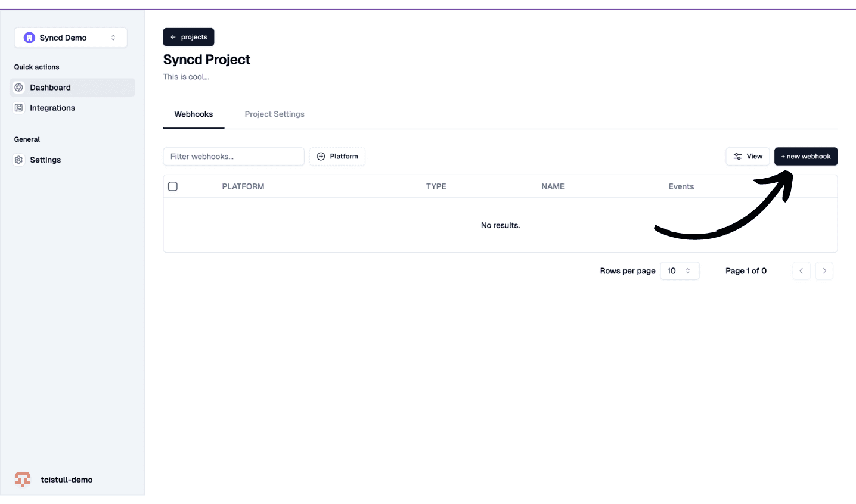Open the Project Settings tab
This screenshot has height=504, width=856.
point(274,114)
